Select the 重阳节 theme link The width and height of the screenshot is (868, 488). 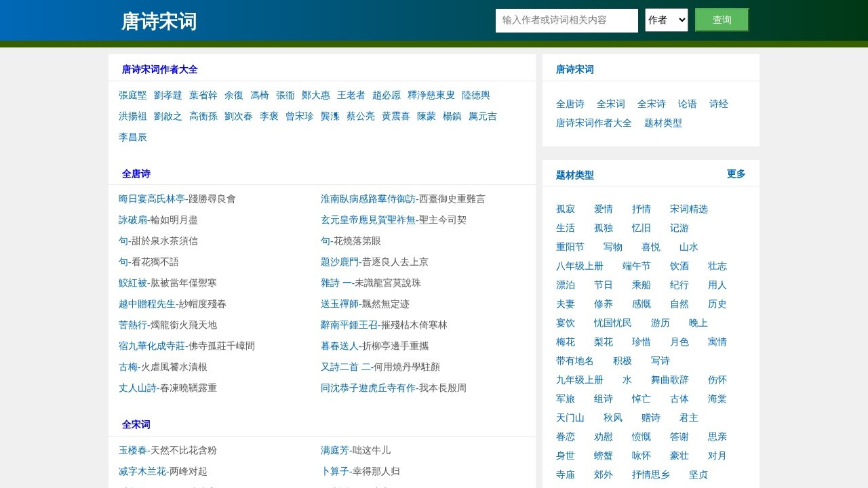point(570,247)
